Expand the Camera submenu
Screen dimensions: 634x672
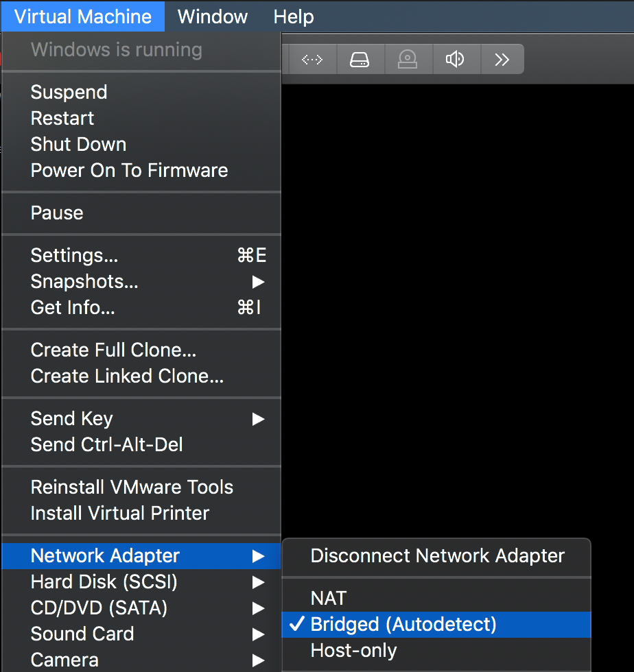(x=141, y=660)
